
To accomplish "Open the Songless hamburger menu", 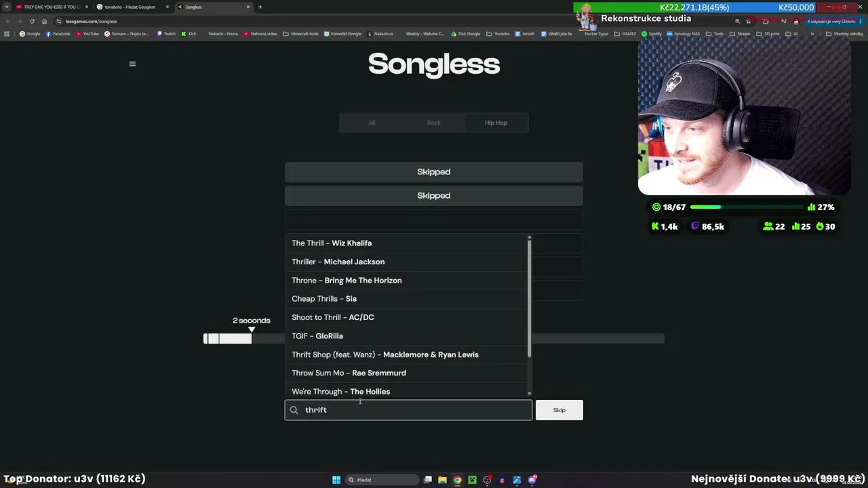I will point(132,64).
